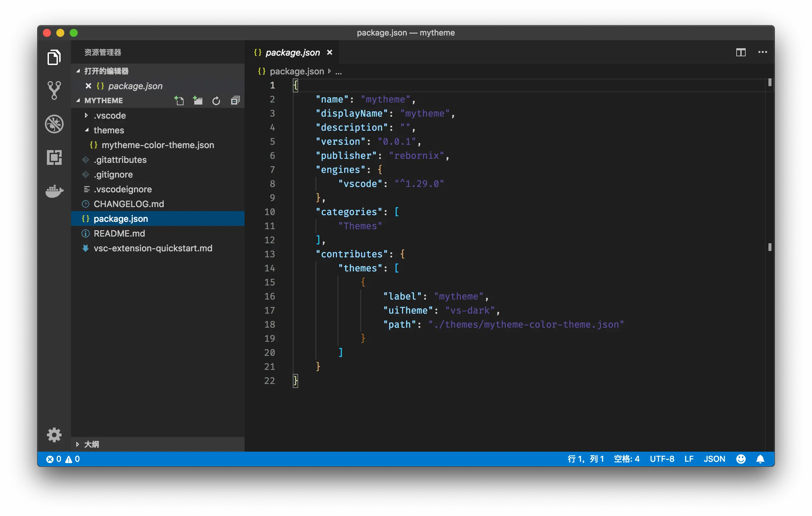Open the editor more actions menu

click(762, 52)
